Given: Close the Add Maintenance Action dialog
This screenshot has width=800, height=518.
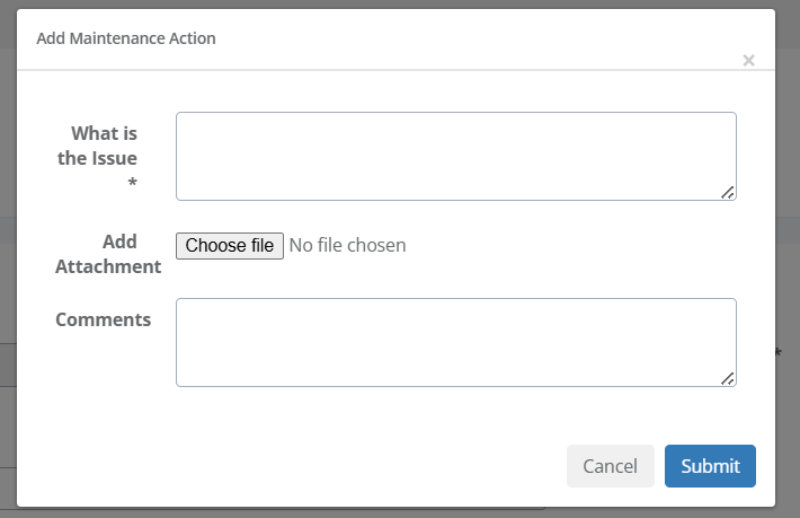Looking at the screenshot, I should [748, 61].
